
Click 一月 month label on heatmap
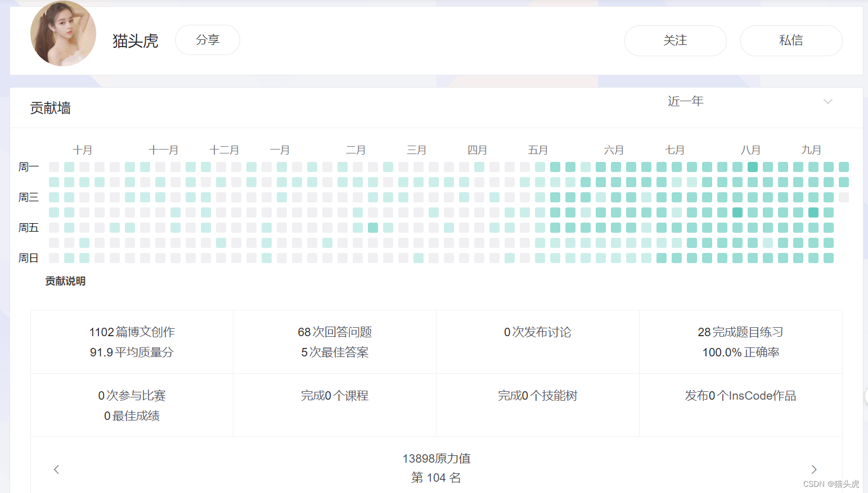coord(280,150)
